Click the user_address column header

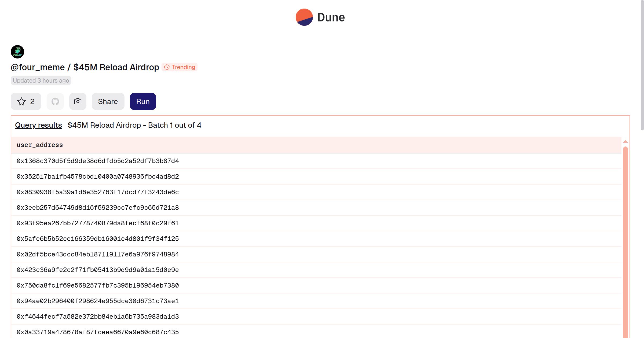[x=40, y=145]
